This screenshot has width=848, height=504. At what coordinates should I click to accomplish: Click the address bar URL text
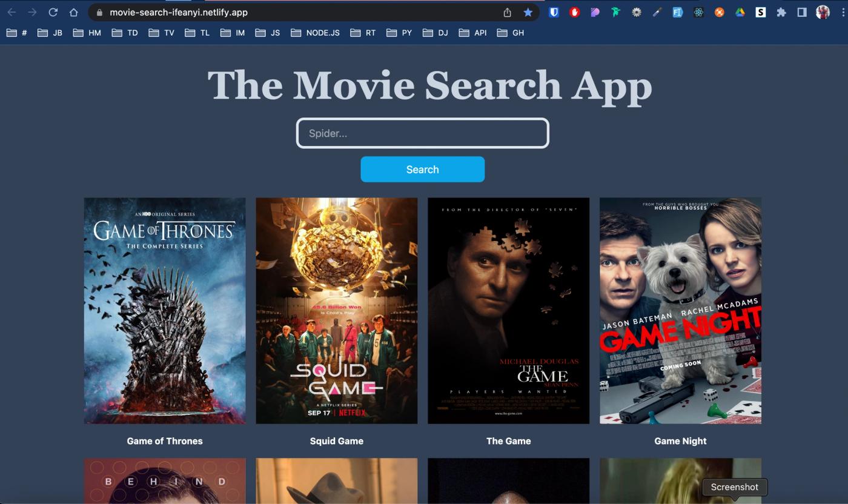click(179, 12)
